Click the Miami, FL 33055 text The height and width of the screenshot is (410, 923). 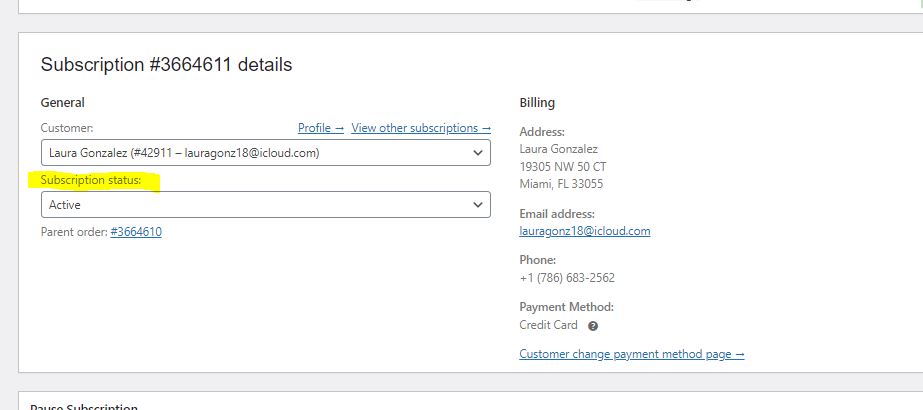[x=561, y=184]
